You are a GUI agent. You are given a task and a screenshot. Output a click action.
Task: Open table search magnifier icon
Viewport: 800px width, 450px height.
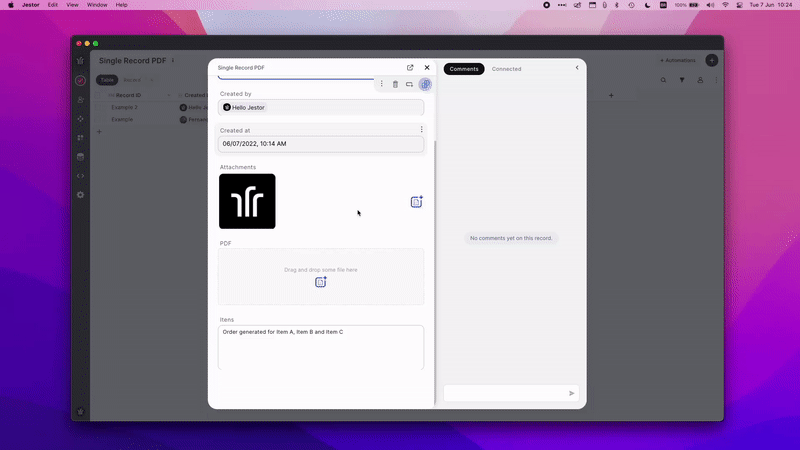tap(663, 80)
